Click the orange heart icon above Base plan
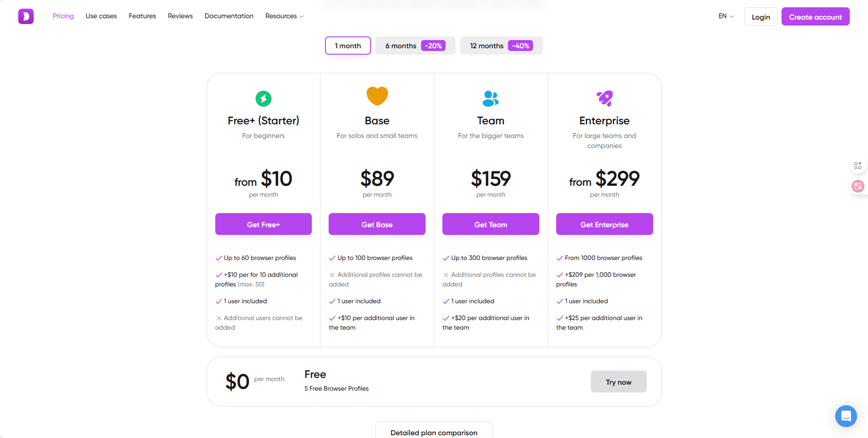Screen dimensions: 868x438 377,96
